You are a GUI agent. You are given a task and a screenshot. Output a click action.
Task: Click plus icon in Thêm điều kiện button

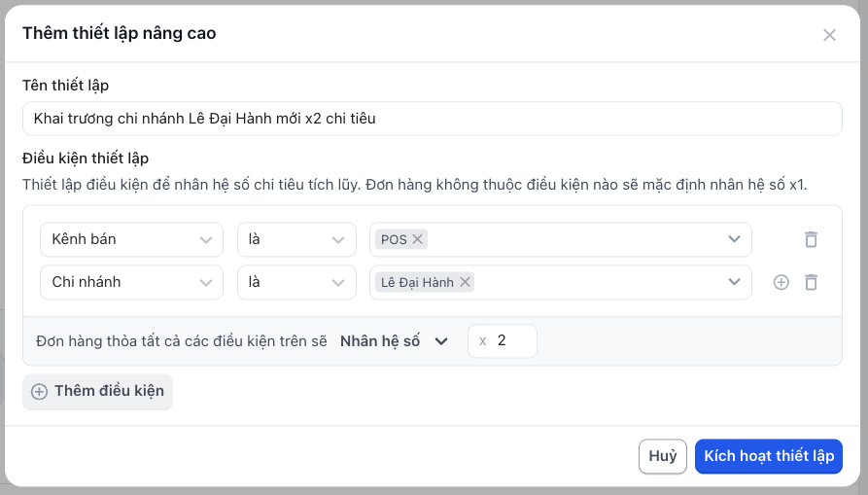pyautogui.click(x=39, y=392)
